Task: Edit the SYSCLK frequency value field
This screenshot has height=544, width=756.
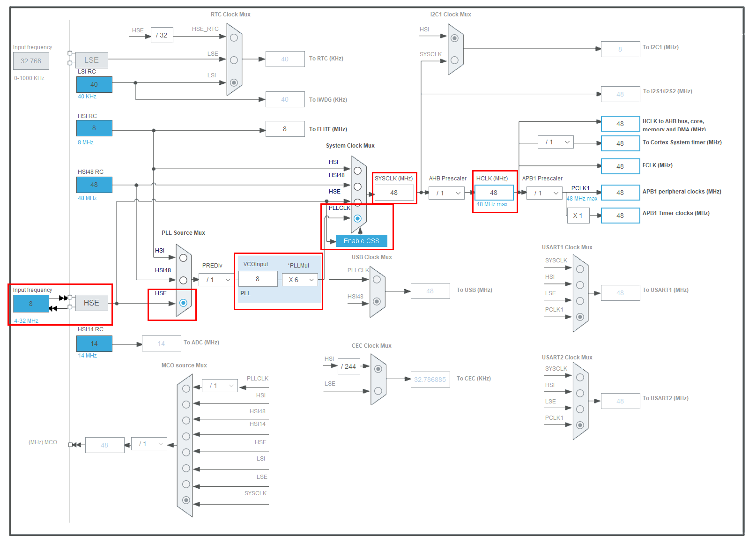Action: pos(394,193)
